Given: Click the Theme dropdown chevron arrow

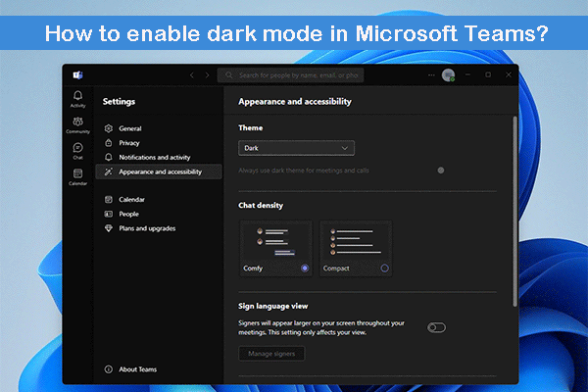Looking at the screenshot, I should (x=344, y=148).
